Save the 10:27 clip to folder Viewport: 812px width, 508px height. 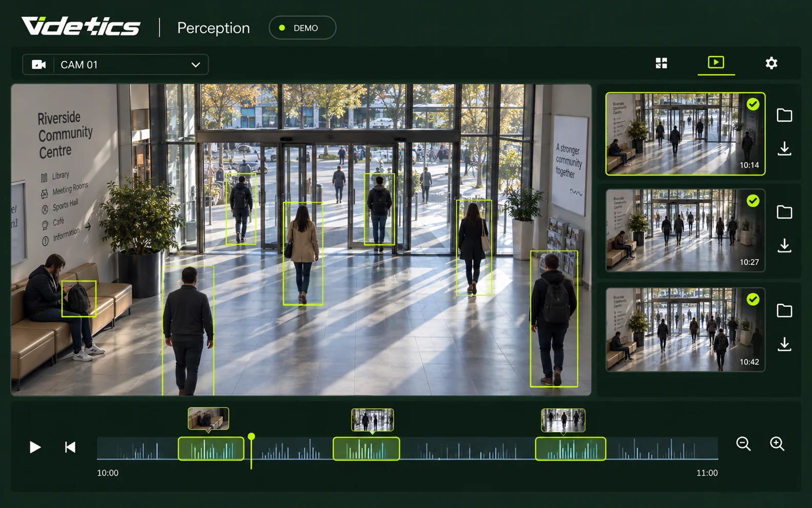pos(784,212)
